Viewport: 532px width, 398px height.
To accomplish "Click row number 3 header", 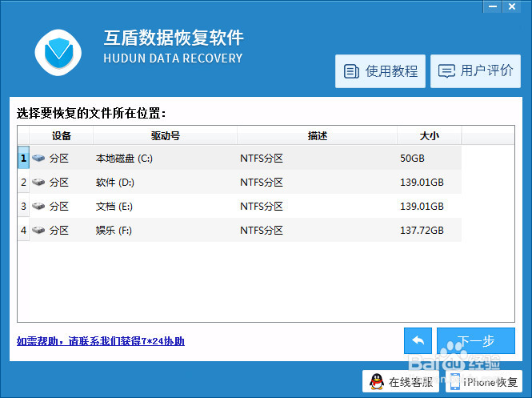I will 23,206.
